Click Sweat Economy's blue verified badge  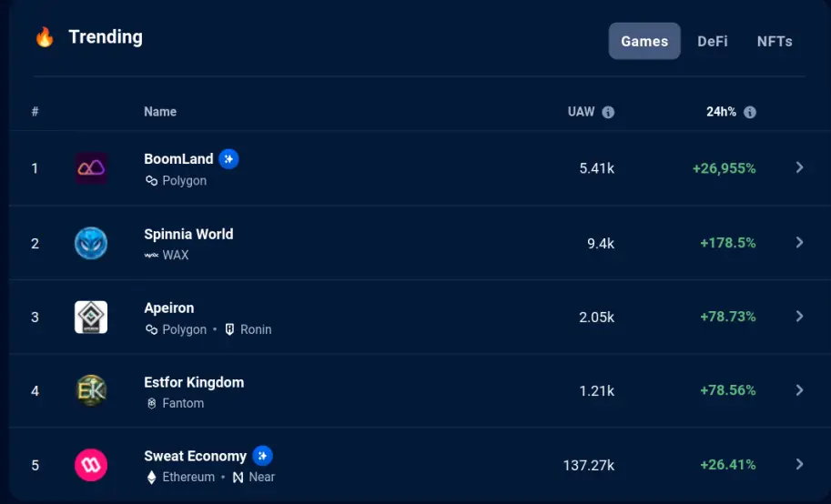(262, 456)
